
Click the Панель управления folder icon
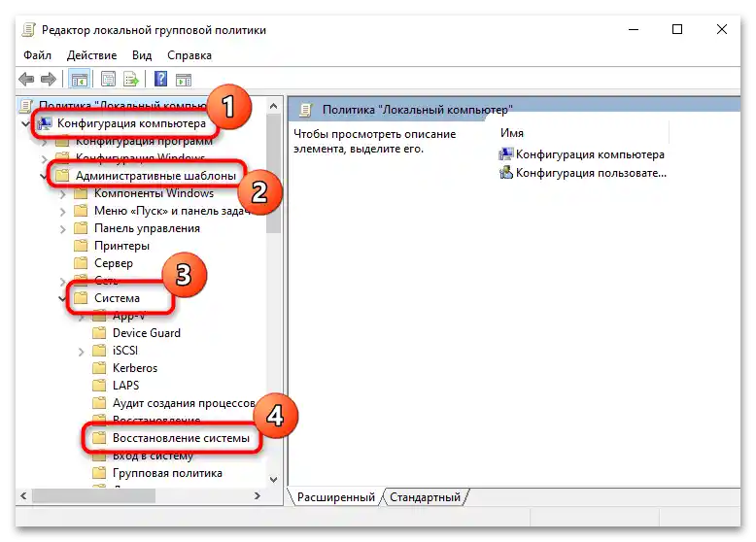coord(81,228)
